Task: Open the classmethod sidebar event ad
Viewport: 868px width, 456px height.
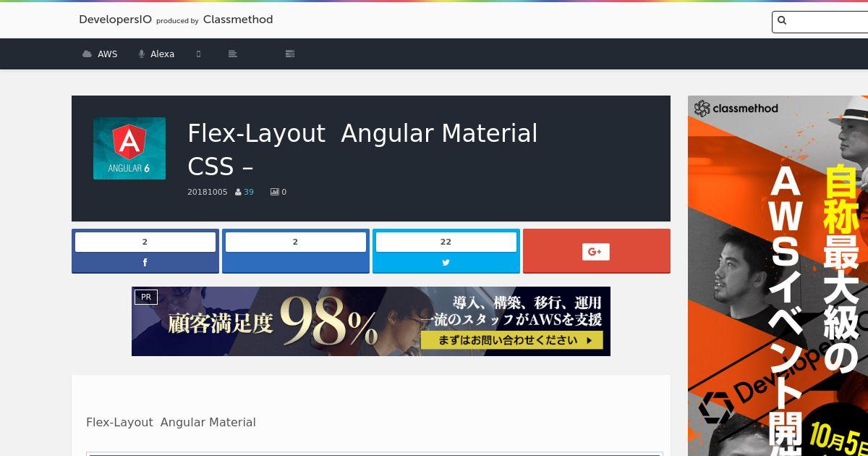Action: (x=778, y=276)
